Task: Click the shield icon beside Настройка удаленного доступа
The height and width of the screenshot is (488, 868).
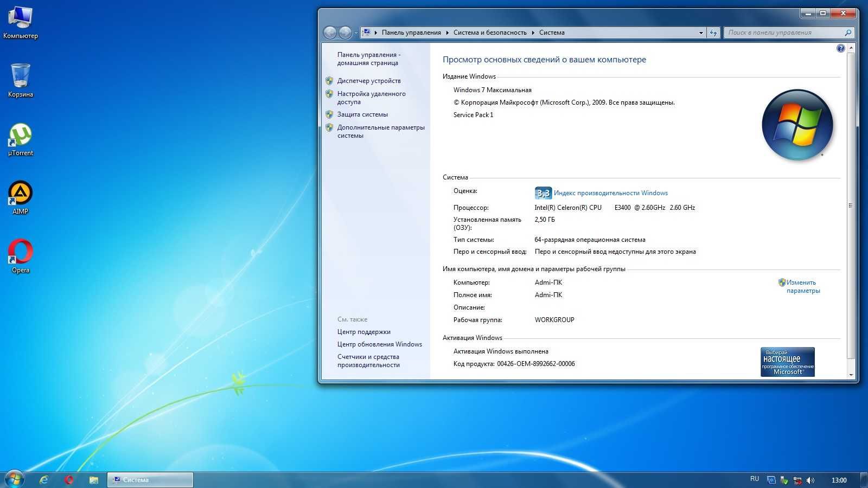Action: (329, 94)
